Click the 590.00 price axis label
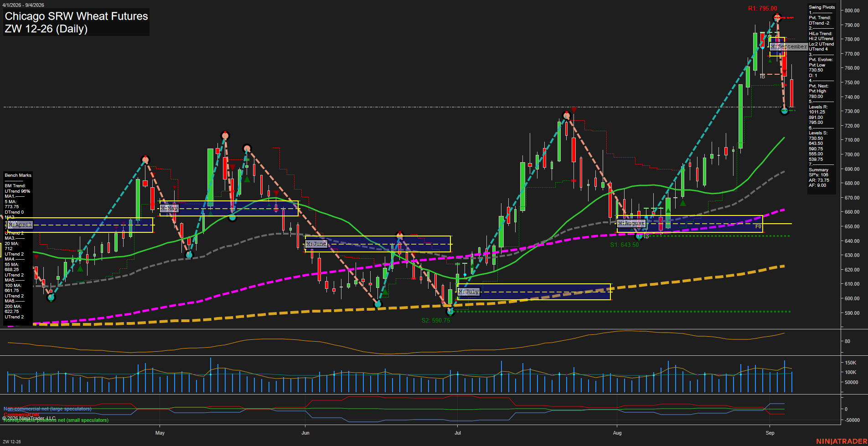 (852, 313)
